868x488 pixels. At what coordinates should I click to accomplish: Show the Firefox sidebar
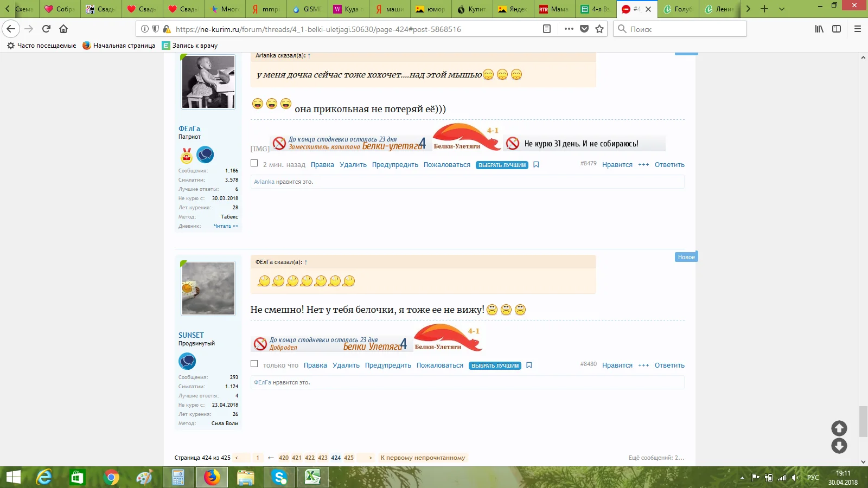pos(837,29)
